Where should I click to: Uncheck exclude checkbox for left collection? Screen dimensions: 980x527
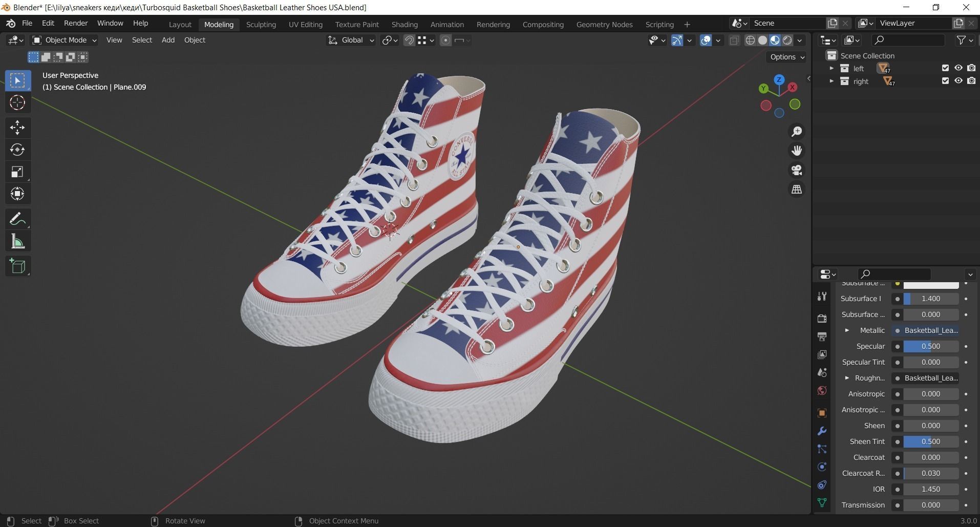click(x=945, y=68)
